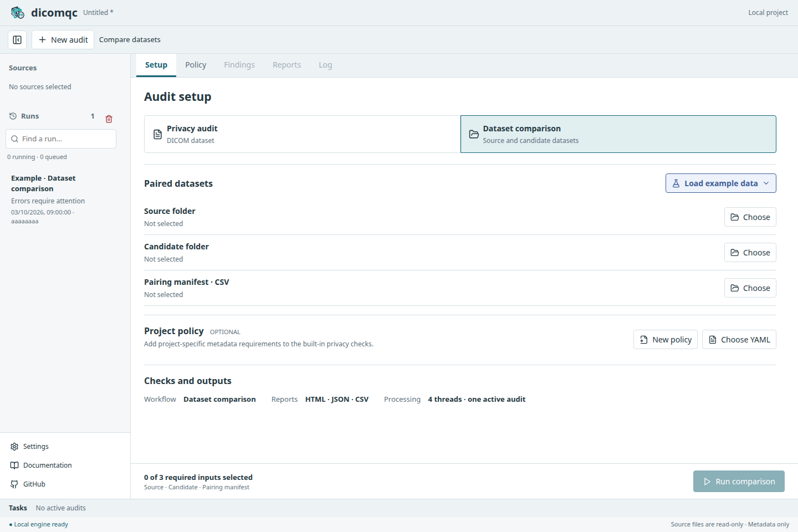The image size is (798, 532).
Task: Click Compare datasets in the toolbar
Action: (x=130, y=40)
